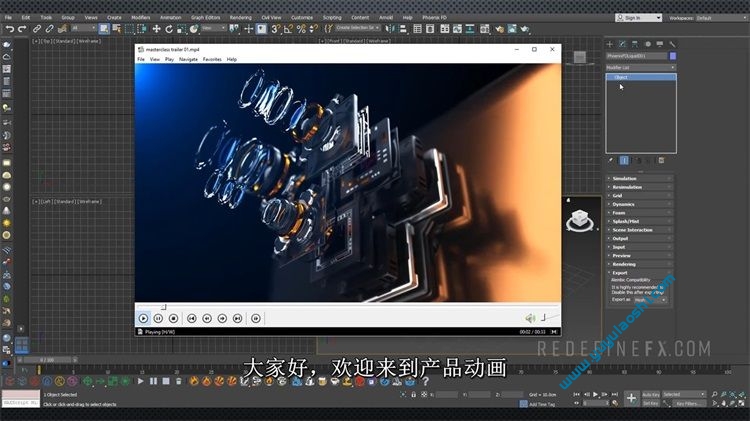The width and height of the screenshot is (750, 421).
Task: Click Play button in media player
Action: pyautogui.click(x=143, y=319)
